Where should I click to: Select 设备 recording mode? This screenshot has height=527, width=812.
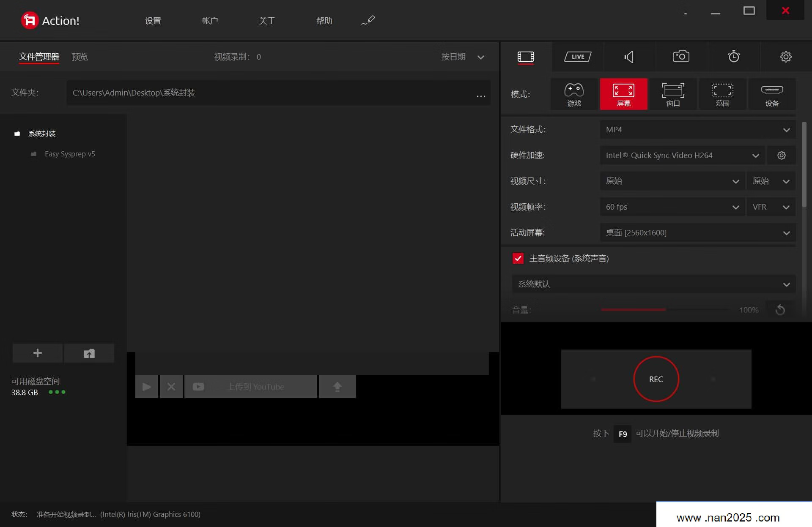pos(772,94)
